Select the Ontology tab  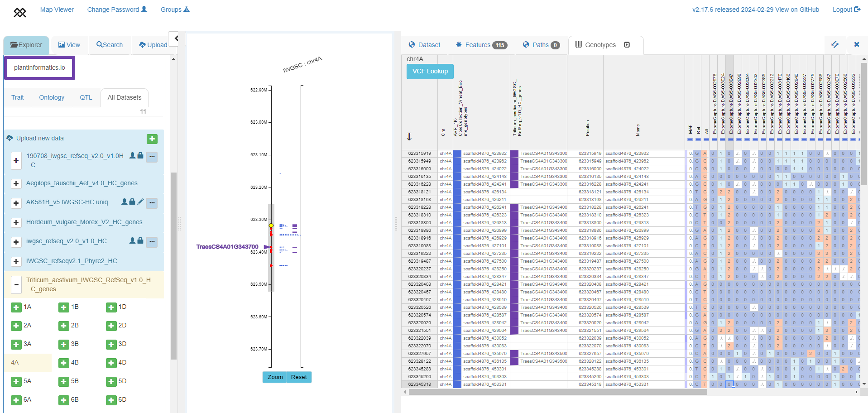pos(52,97)
